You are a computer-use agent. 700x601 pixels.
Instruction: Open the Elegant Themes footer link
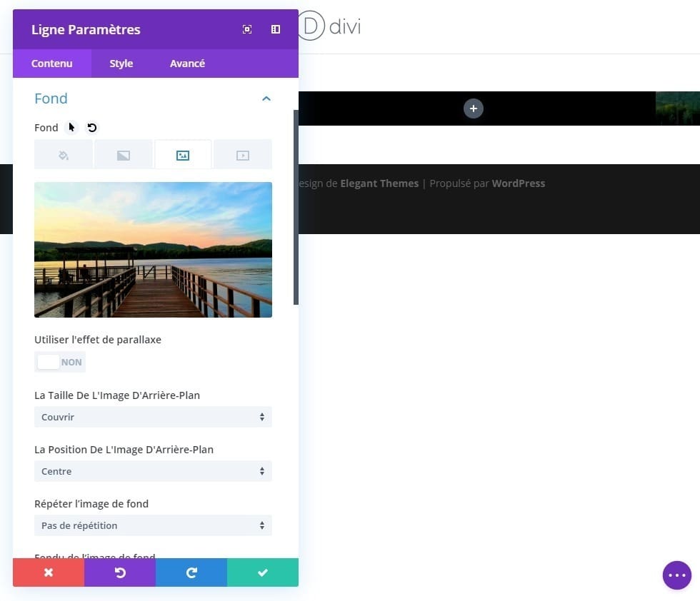pyautogui.click(x=379, y=183)
